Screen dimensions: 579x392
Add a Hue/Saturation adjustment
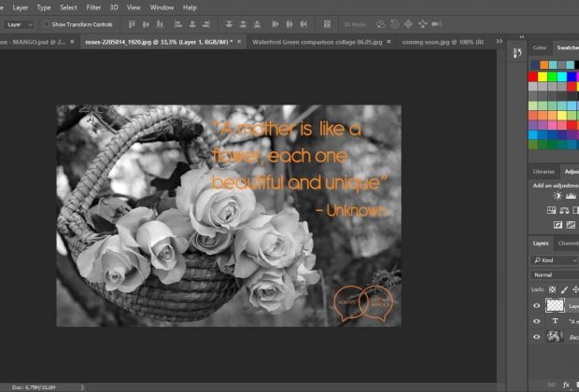551,210
